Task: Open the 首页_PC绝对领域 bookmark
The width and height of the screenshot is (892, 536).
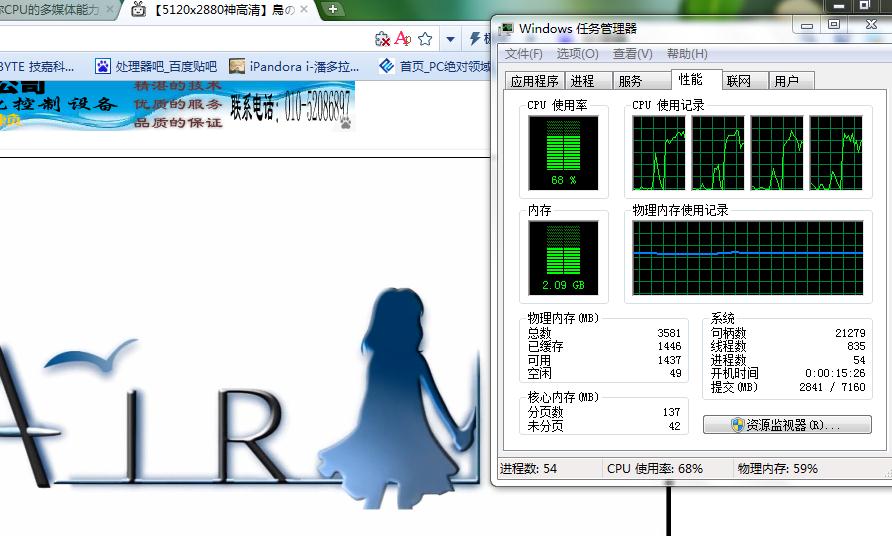Action: click(435, 67)
